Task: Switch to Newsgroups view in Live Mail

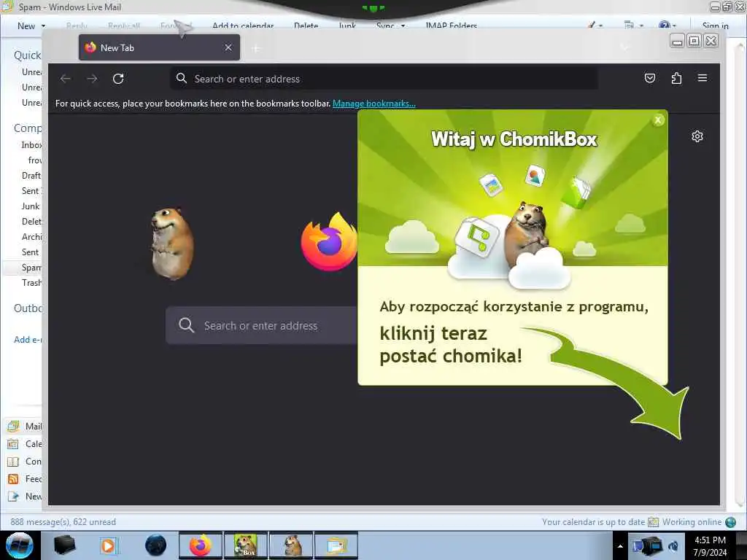Action: point(25,497)
